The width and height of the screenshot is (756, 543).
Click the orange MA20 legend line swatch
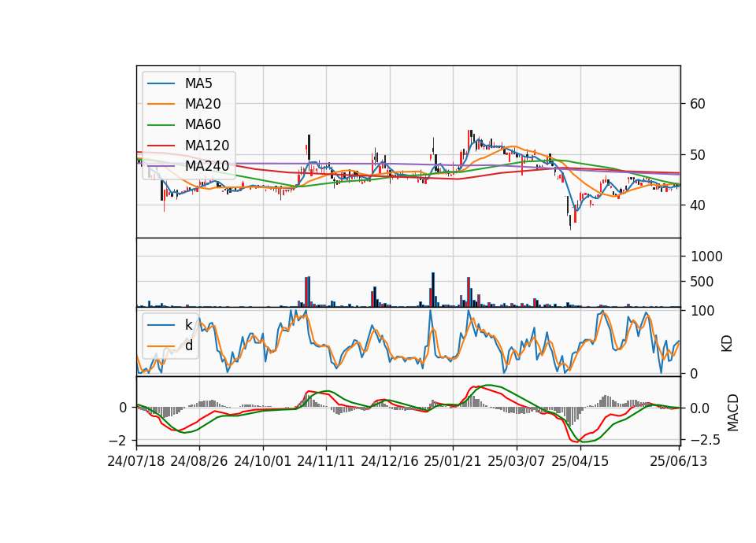(x=161, y=105)
